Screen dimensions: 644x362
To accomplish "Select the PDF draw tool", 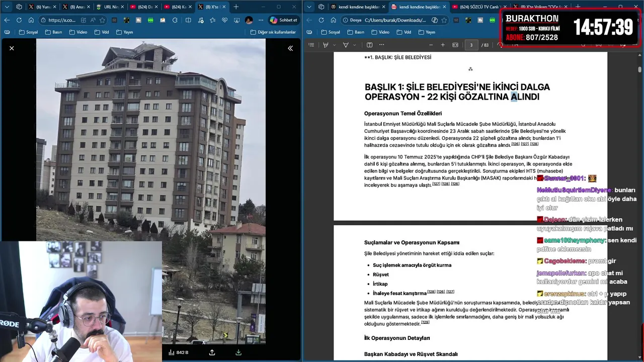I will pyautogui.click(x=346, y=45).
